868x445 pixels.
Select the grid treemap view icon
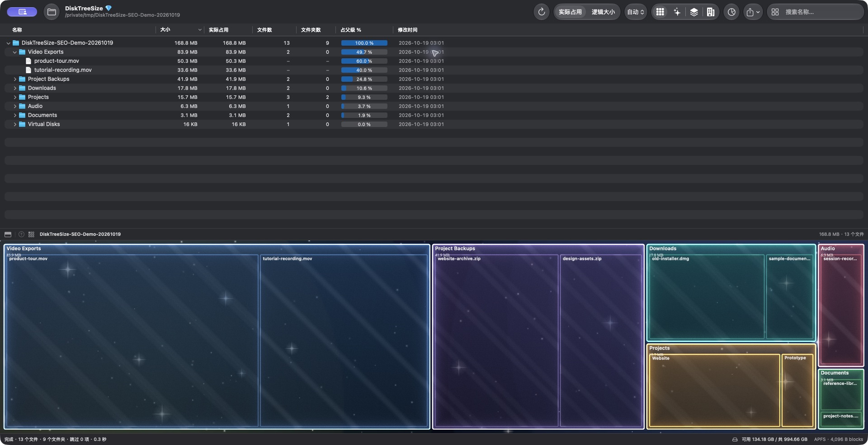pos(660,12)
